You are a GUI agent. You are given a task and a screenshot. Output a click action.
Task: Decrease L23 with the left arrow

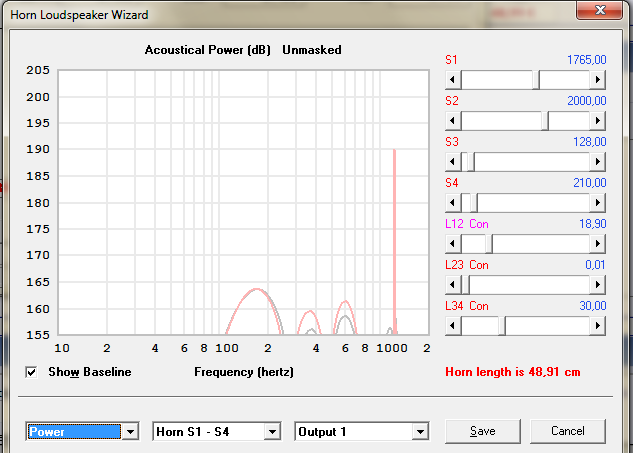click(453, 285)
